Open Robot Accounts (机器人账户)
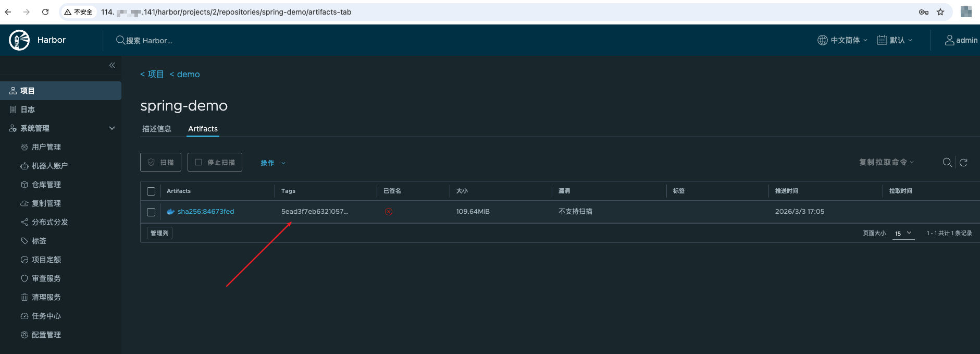Viewport: 980px width, 354px height. [49, 166]
